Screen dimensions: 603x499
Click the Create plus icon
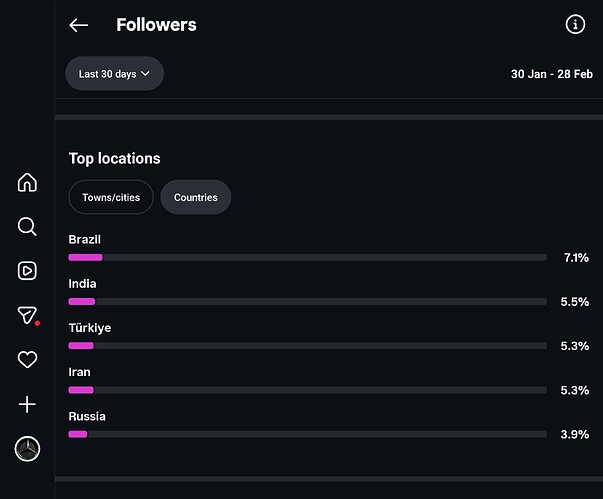point(27,404)
